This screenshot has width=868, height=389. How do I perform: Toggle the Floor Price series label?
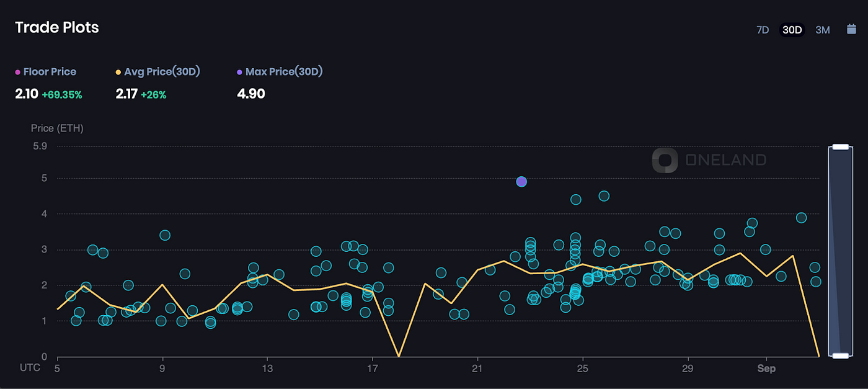pyautogui.click(x=50, y=72)
